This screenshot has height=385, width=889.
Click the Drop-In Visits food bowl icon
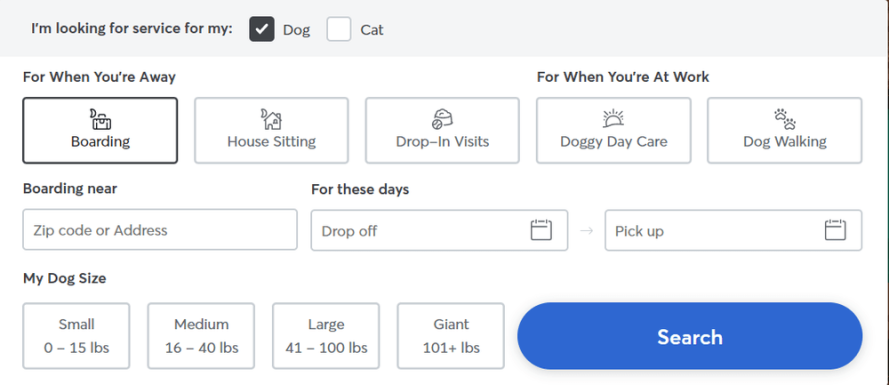pyautogui.click(x=442, y=119)
